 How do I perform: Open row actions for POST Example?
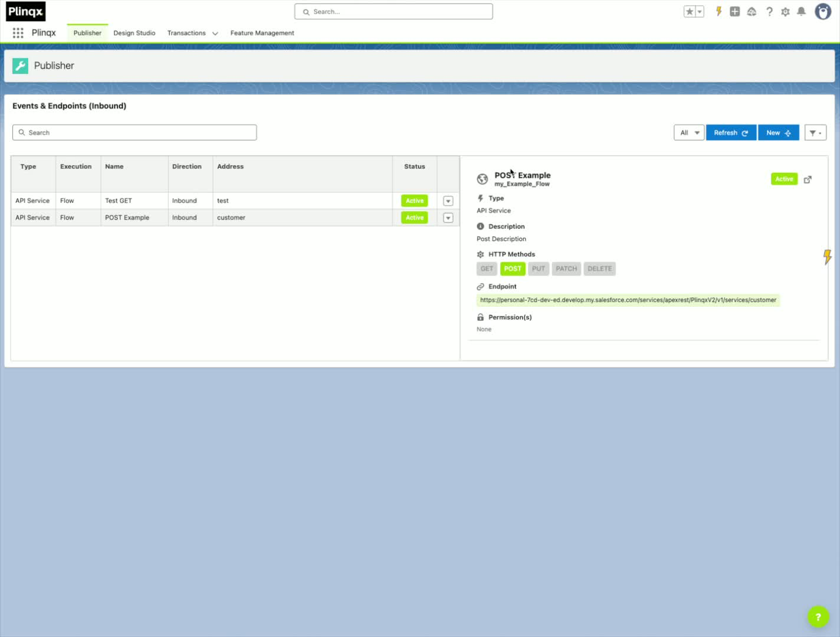click(448, 218)
